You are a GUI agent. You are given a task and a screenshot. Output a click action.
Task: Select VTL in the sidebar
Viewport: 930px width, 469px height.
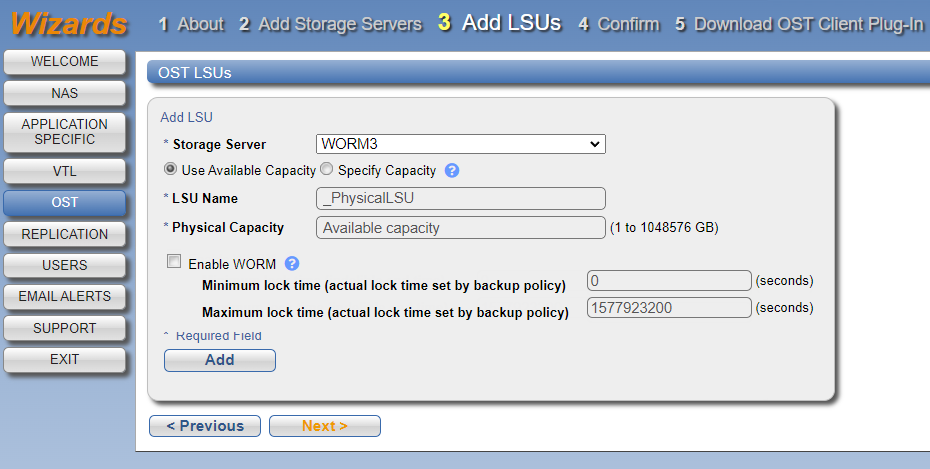[x=65, y=171]
